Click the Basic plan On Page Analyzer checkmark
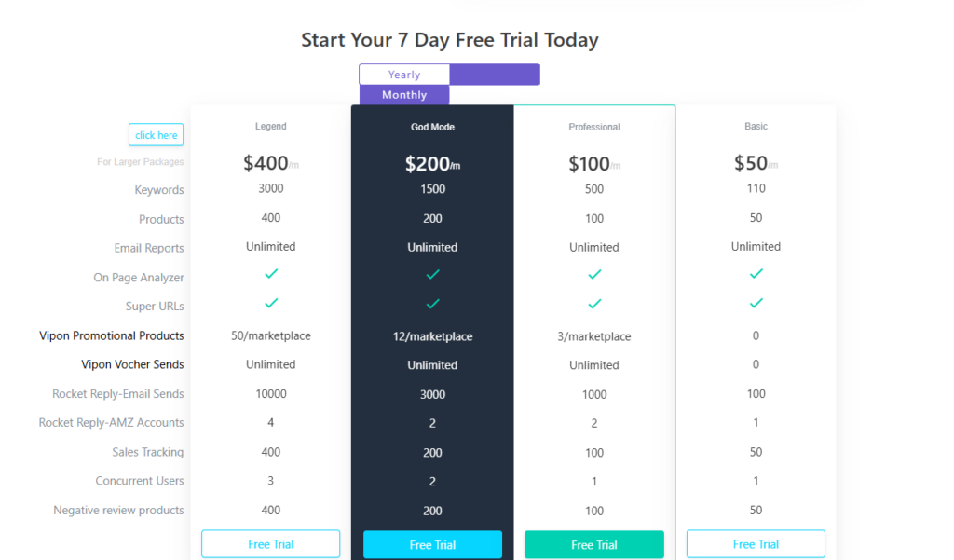The image size is (954, 560). pos(756,274)
